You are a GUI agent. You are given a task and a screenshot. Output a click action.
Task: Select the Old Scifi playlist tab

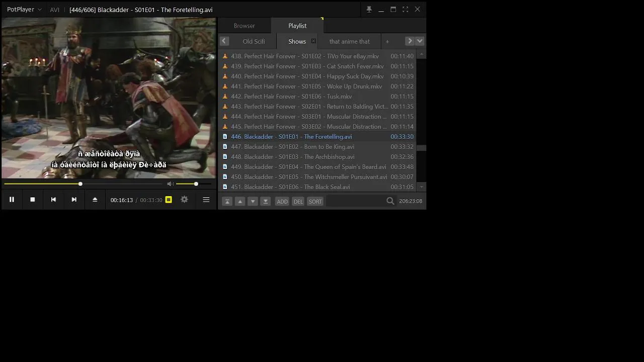point(254,41)
